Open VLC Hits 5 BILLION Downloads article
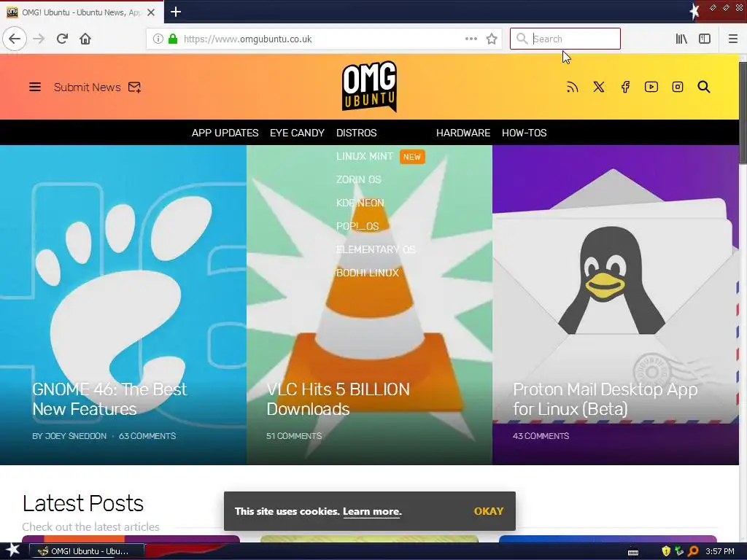This screenshot has height=560, width=747. (x=338, y=399)
